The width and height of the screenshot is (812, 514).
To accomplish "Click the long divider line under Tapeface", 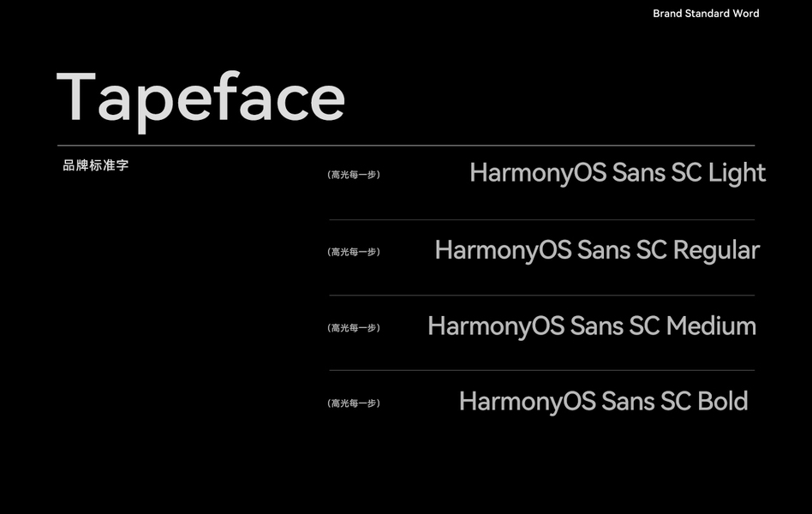I will pyautogui.click(x=406, y=146).
